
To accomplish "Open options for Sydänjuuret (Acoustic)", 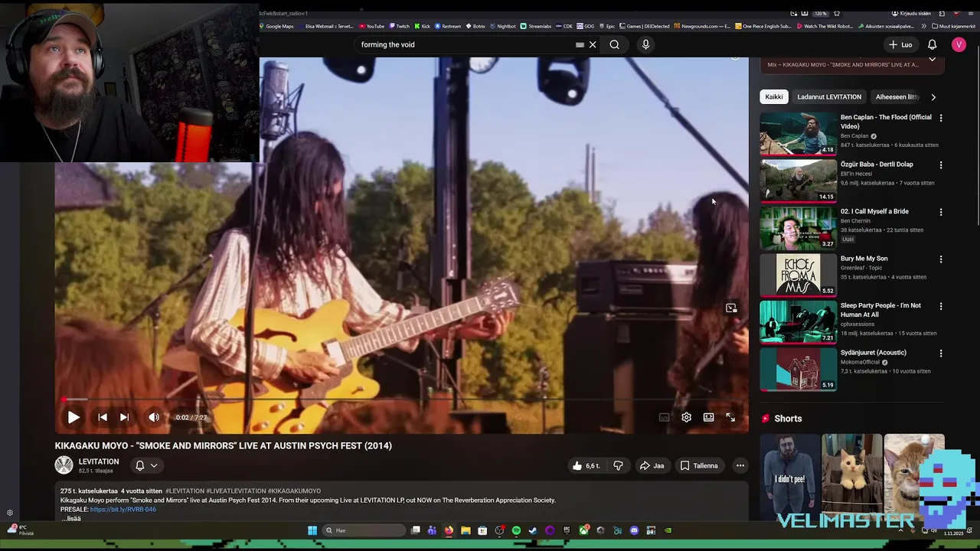I will point(941,354).
